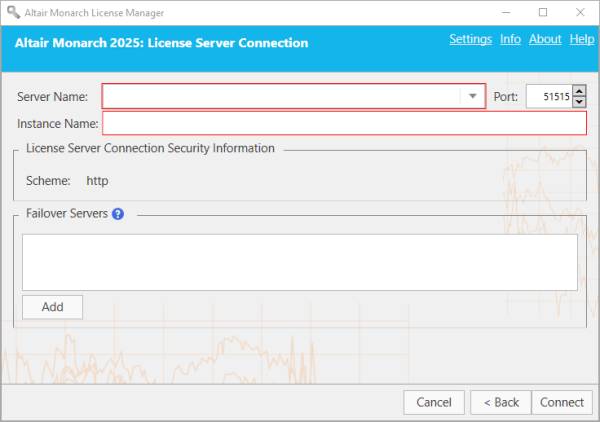Click the 'Server Name:' label
This screenshot has width=600, height=422.
pos(52,96)
